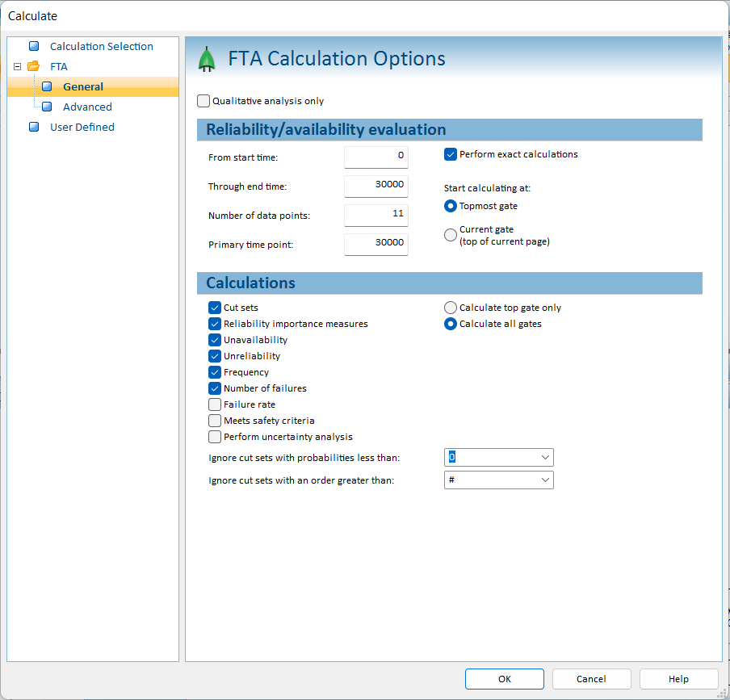
Task: Select the FTA tree item
Action: click(x=59, y=66)
